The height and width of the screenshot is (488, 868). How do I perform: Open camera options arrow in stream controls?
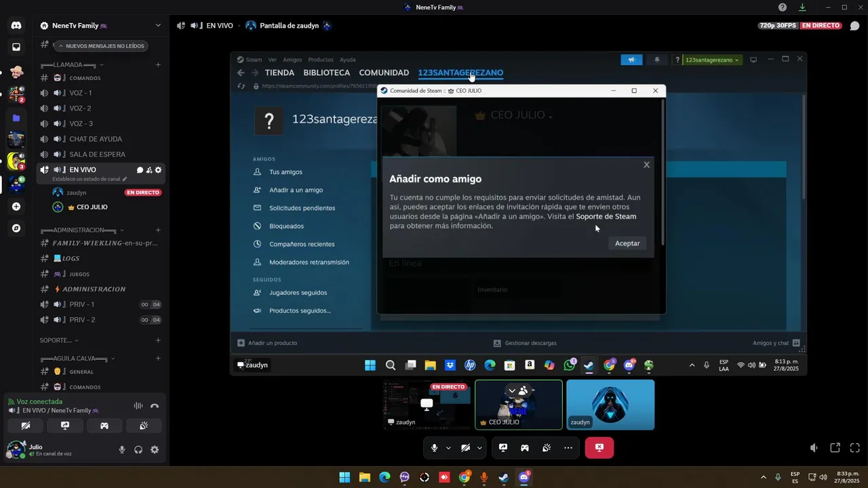(x=479, y=448)
